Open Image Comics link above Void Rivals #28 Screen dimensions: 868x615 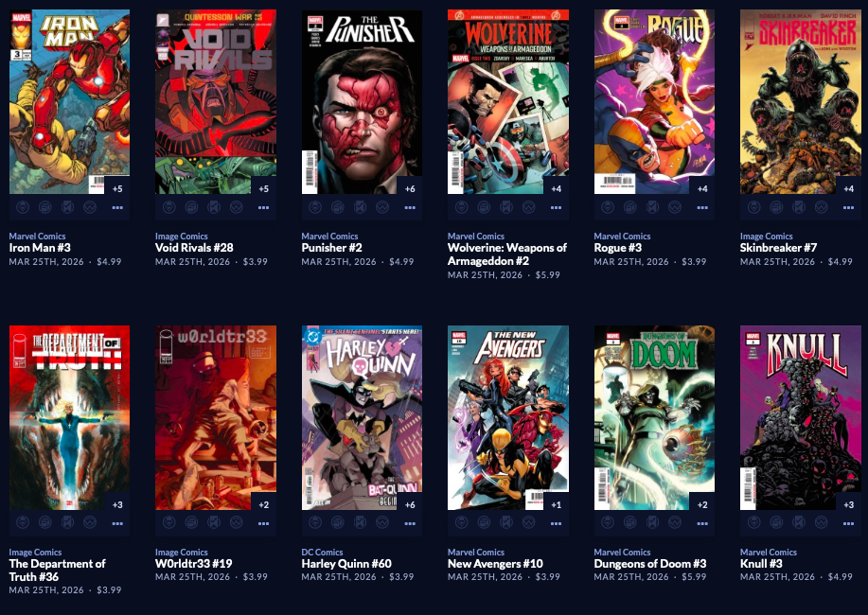[182, 236]
